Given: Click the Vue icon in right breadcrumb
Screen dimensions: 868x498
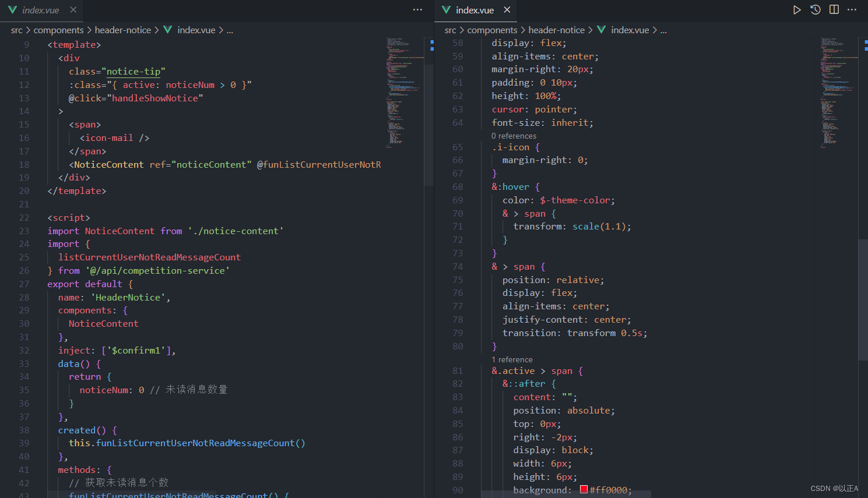Looking at the screenshot, I should [x=602, y=30].
